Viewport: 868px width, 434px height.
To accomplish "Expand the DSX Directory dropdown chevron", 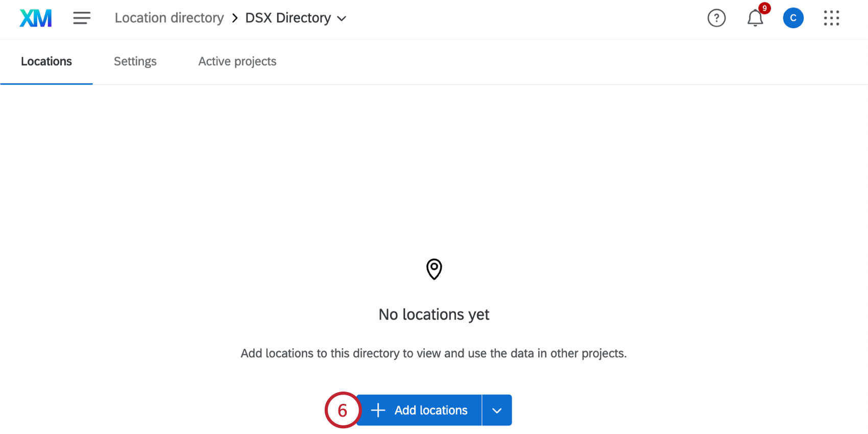I will tap(342, 19).
